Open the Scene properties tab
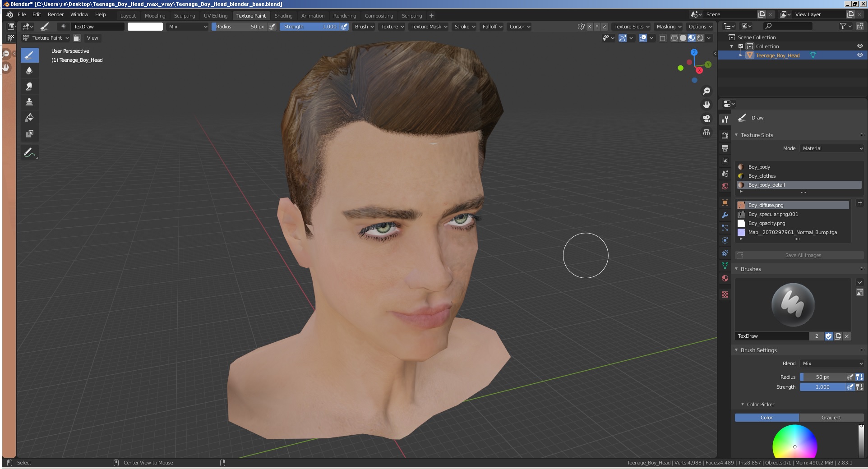Screen dimensions: 868x469 click(x=725, y=173)
